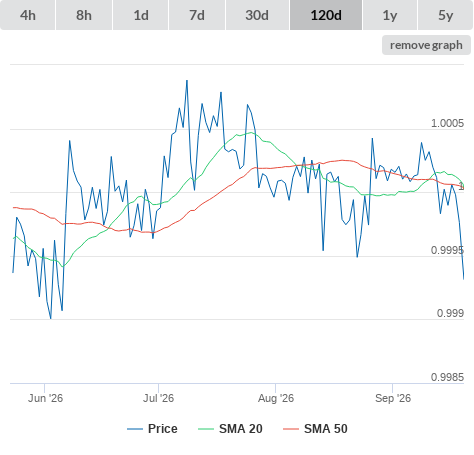This screenshot has width=474, height=455.
Task: Open the 7d time range view
Action: [197, 15]
